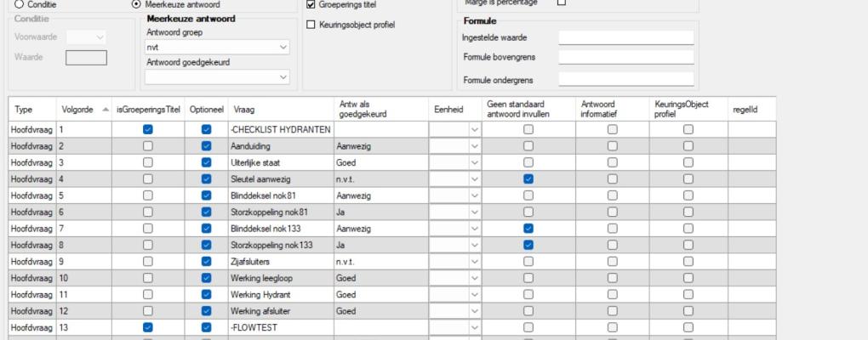Image resolution: width=868 pixels, height=340 pixels.
Task: Check Antwoord informatief for Zijafsluiters row
Action: click(612, 263)
